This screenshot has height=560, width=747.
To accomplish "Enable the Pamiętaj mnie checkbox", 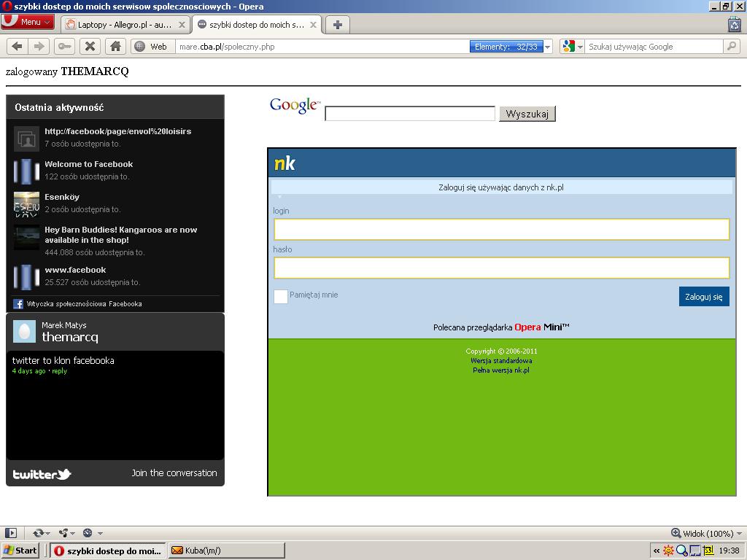I will 281,296.
